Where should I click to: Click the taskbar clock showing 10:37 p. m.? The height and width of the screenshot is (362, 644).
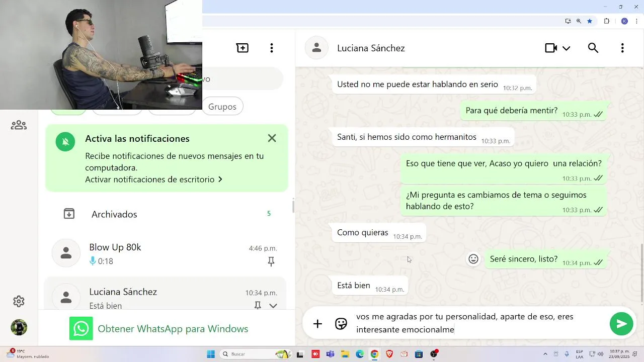coord(619,354)
